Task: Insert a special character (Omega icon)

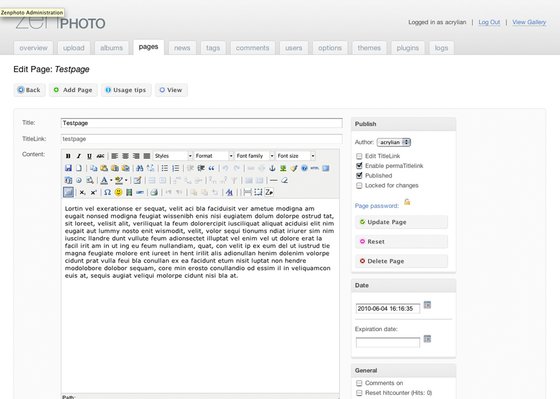Action: [107, 192]
